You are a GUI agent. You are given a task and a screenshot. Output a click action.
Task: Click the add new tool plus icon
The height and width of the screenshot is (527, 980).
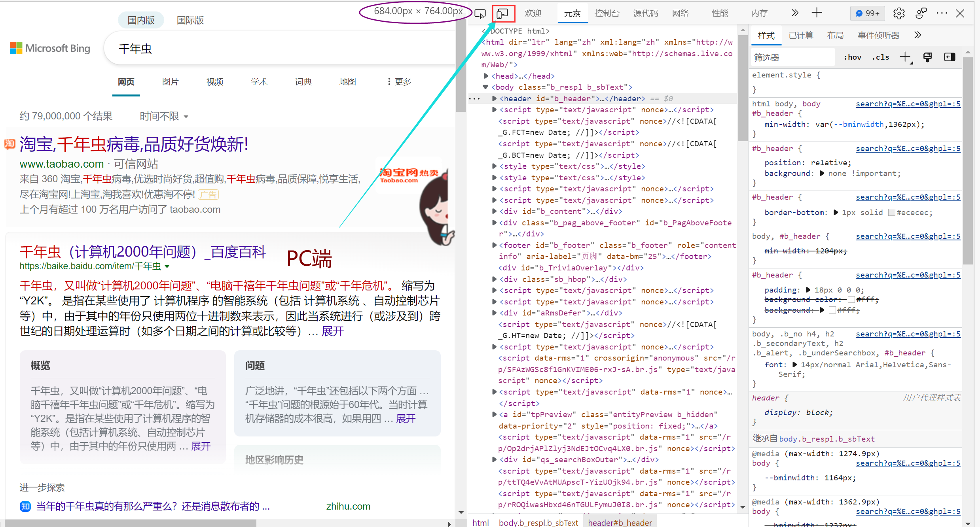point(817,13)
